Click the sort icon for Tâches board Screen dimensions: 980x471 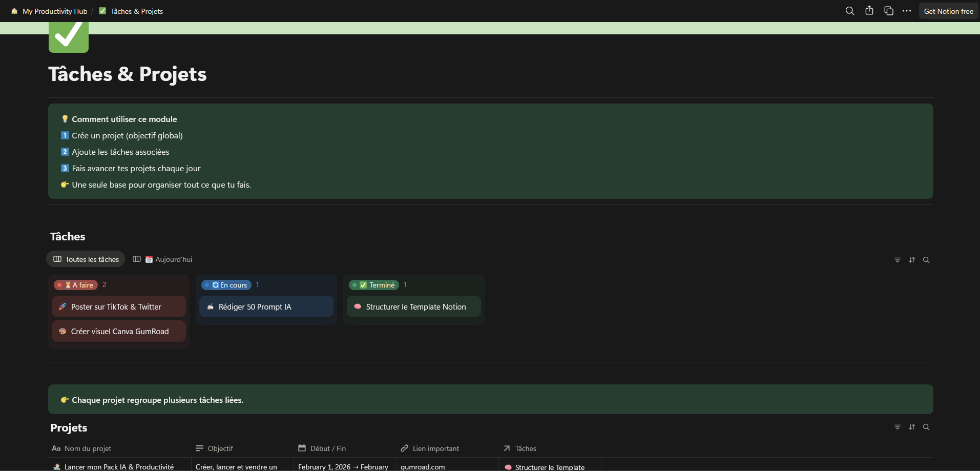coord(912,260)
